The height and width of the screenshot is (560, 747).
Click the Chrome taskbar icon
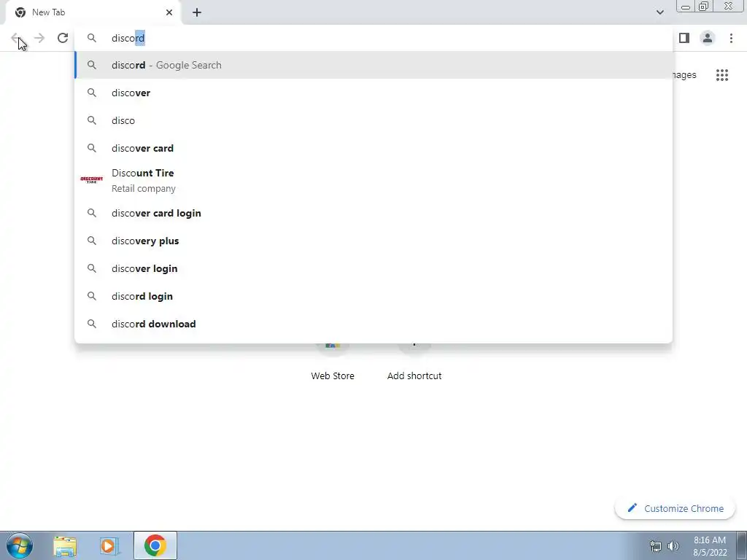click(x=155, y=545)
